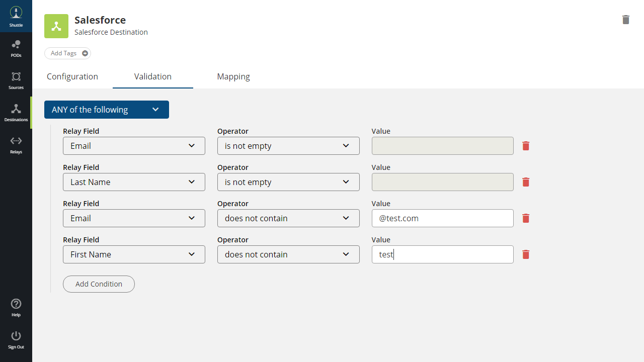Click the Salesforce title text
Image resolution: width=644 pixels, height=362 pixels.
pyautogui.click(x=100, y=20)
